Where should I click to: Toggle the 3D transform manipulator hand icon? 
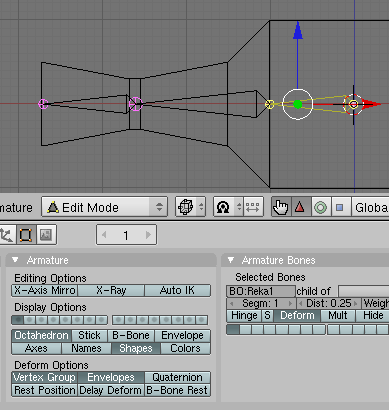pos(281,207)
